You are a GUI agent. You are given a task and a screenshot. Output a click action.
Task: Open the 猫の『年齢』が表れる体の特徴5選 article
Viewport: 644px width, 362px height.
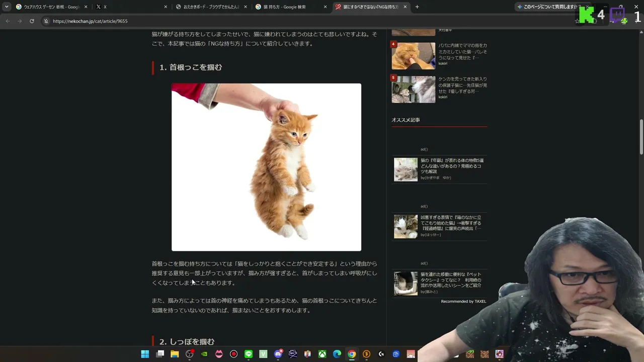point(452,166)
